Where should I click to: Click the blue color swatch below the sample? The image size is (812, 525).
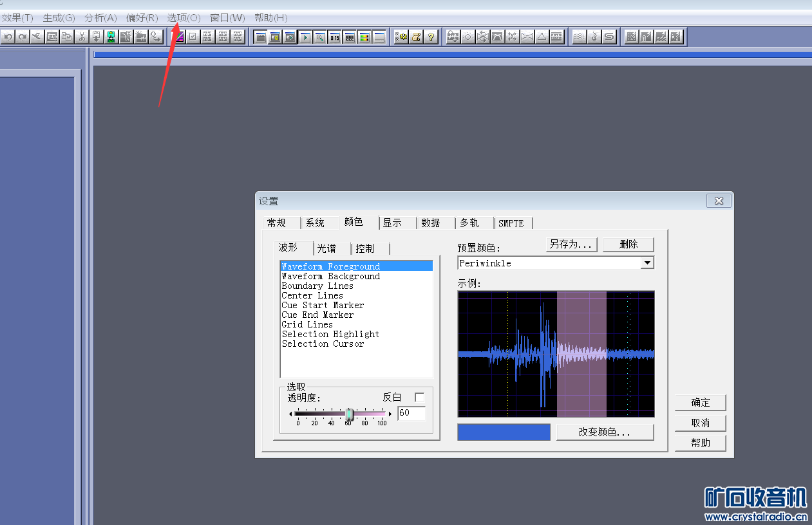[x=504, y=432]
